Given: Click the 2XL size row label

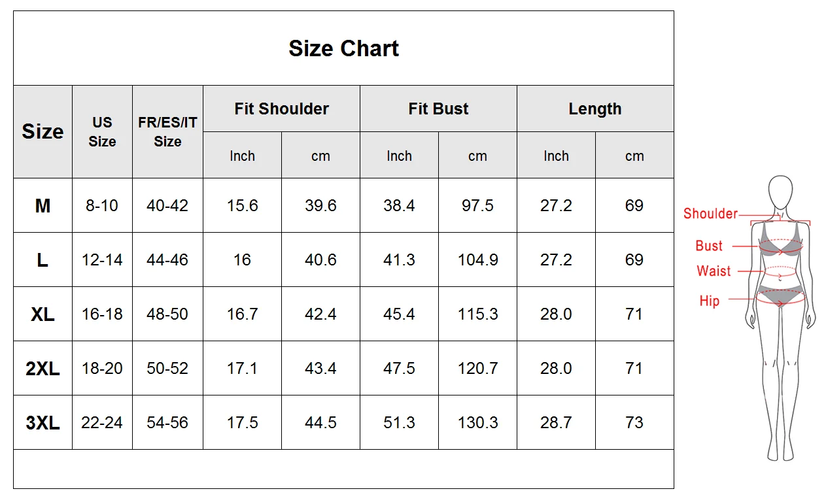Looking at the screenshot, I should coord(43,369).
